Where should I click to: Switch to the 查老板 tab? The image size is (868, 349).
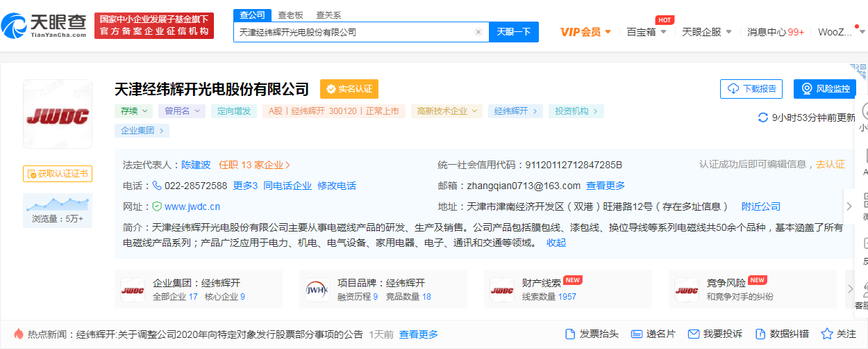(x=290, y=15)
